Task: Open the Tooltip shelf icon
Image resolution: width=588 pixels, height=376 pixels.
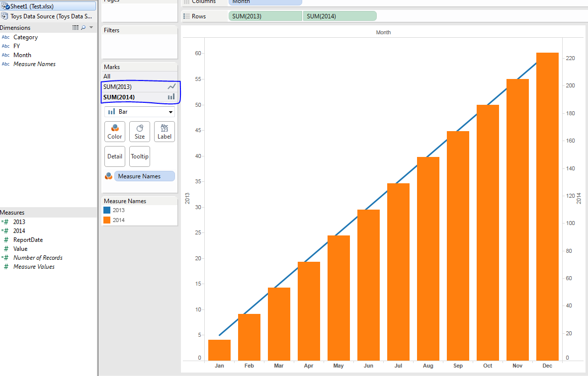Action: click(140, 156)
